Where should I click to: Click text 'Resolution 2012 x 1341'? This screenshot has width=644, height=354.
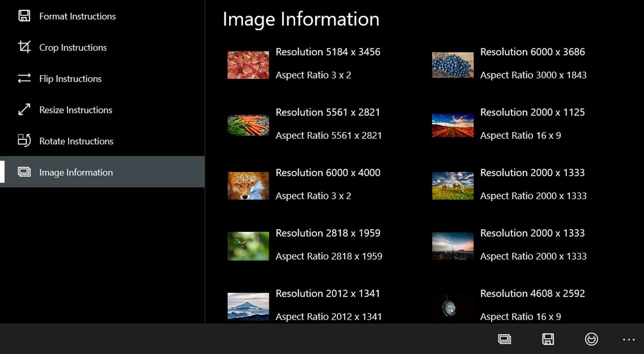(328, 294)
